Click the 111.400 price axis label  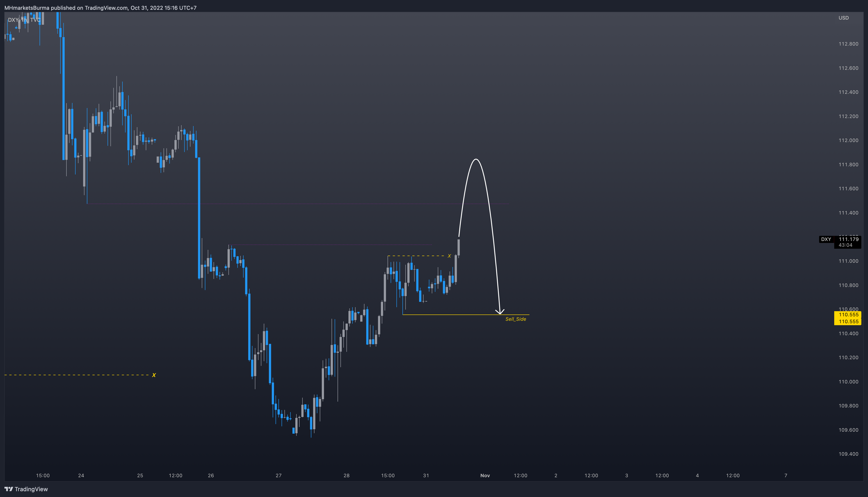tap(848, 213)
